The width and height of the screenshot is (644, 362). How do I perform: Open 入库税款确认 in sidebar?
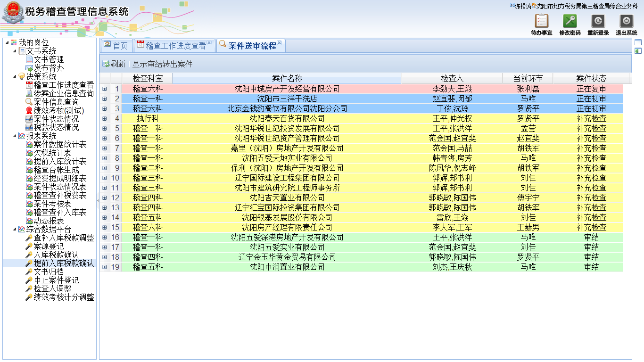pyautogui.click(x=56, y=255)
